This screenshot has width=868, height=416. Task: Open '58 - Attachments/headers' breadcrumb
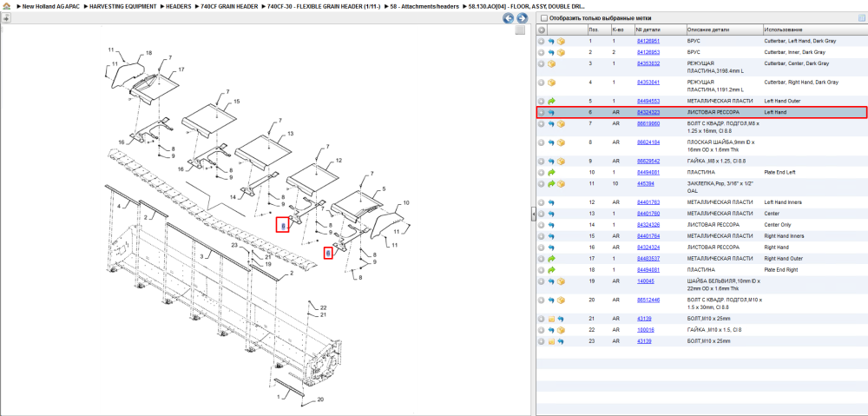point(424,6)
